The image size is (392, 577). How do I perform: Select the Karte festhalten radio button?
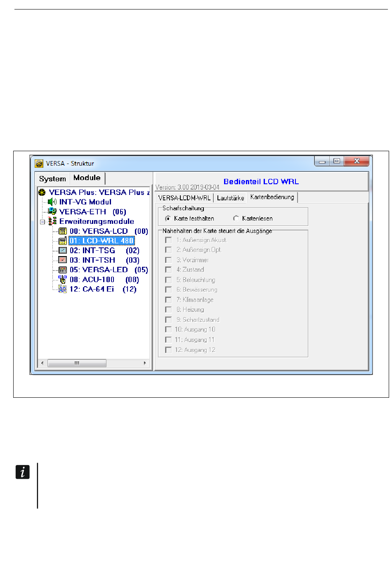168,218
